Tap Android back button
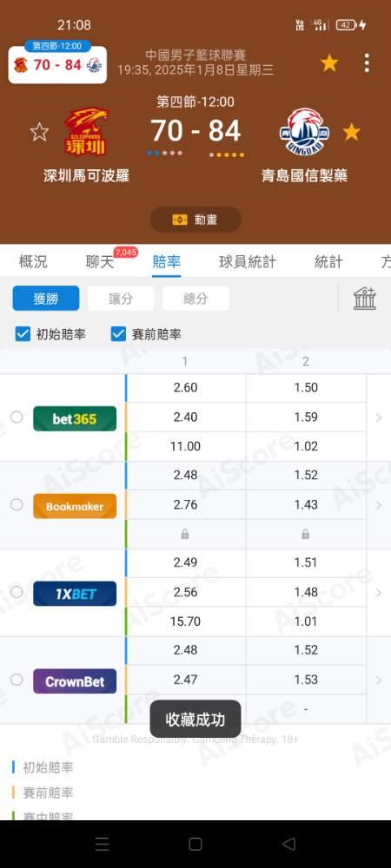Image resolution: width=391 pixels, height=868 pixels. (288, 844)
